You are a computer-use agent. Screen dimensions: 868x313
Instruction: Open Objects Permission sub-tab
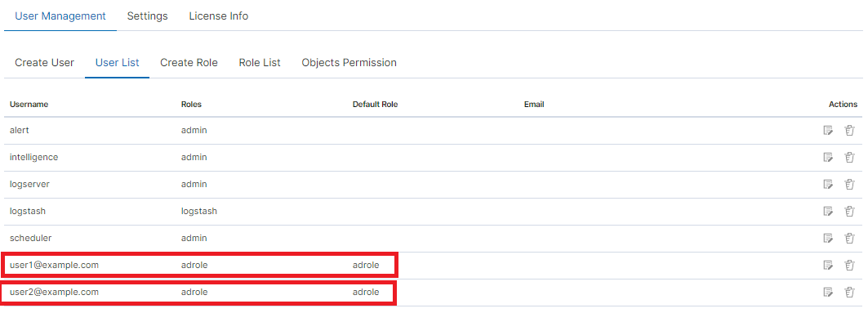click(x=349, y=63)
